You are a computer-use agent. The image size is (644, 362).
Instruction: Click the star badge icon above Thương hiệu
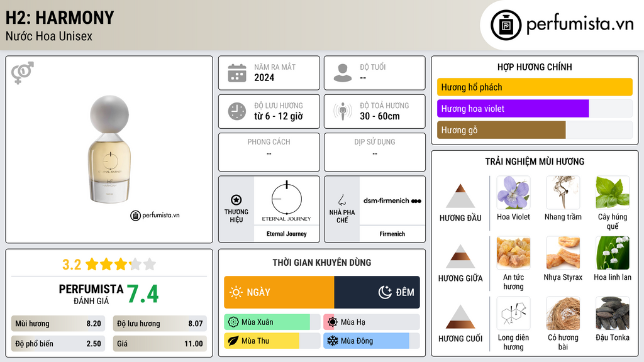point(236,200)
